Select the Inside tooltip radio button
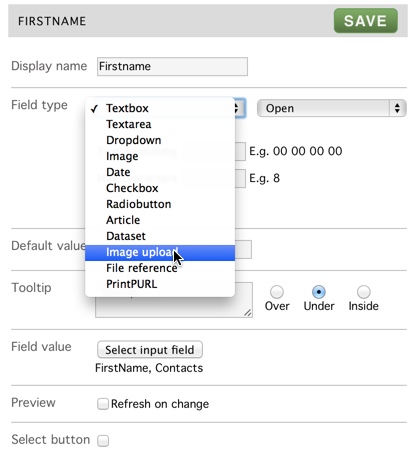The image size is (419, 460). pos(364,292)
